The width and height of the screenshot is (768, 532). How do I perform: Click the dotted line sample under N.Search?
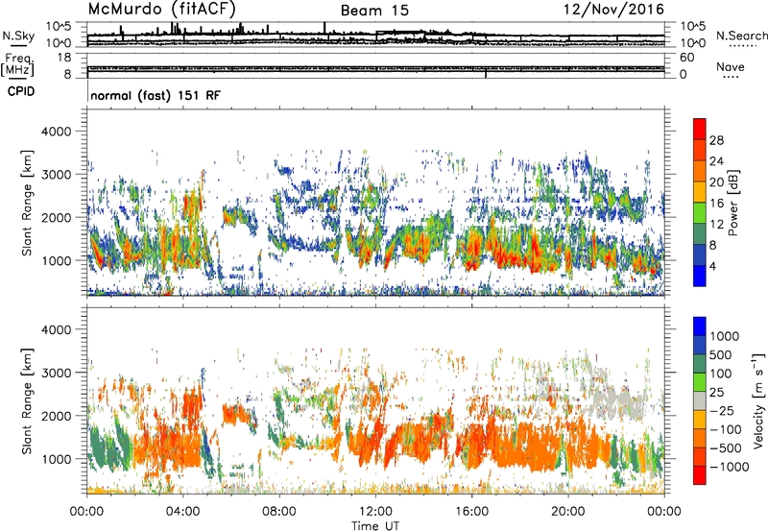click(743, 46)
